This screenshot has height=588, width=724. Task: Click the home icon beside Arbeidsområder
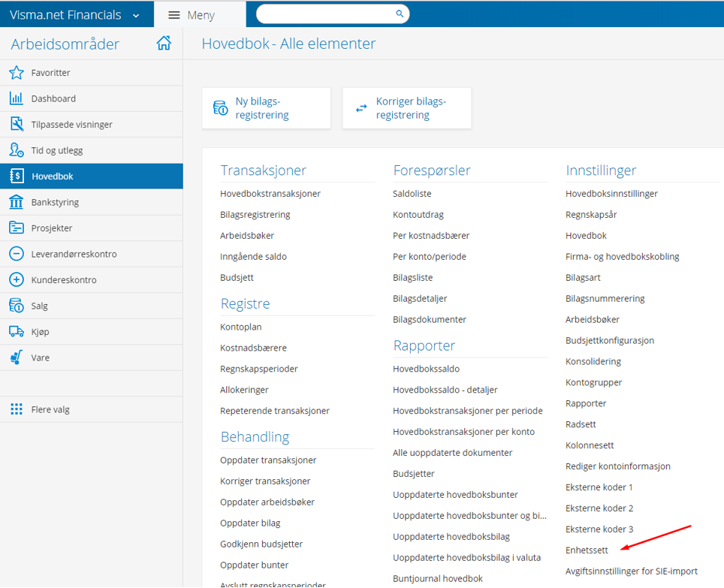164,43
